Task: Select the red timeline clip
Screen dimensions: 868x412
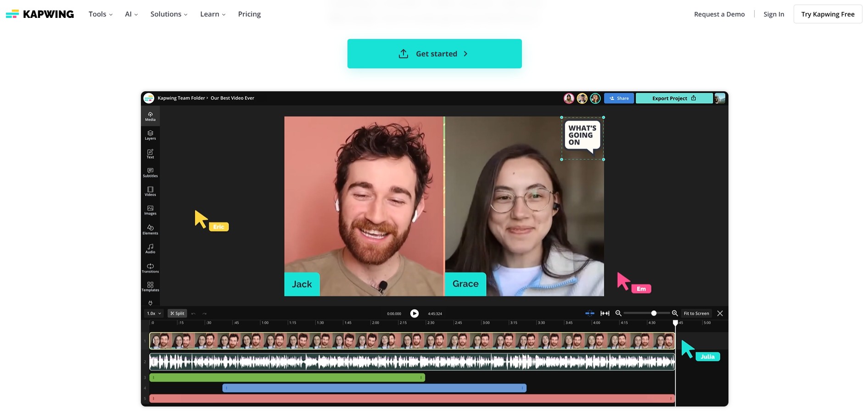Action: [x=412, y=399]
